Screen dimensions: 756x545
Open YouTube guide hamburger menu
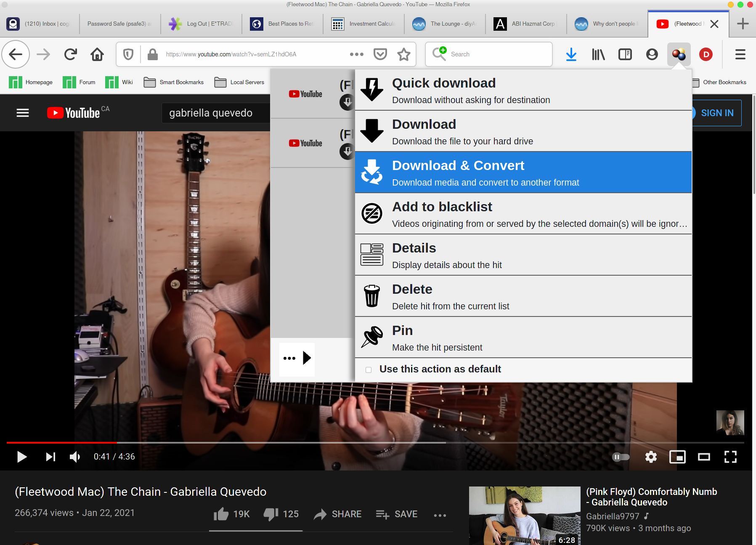23,113
